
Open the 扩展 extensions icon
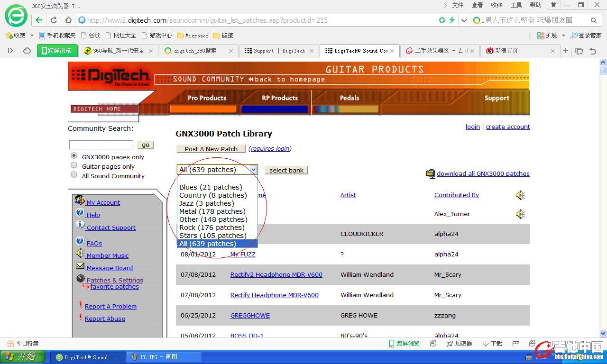(x=547, y=36)
